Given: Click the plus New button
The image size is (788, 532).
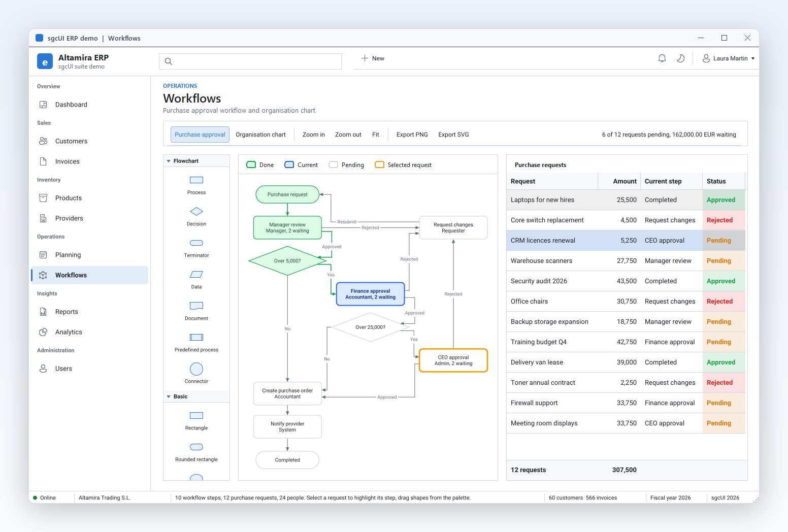Looking at the screenshot, I should [x=373, y=58].
